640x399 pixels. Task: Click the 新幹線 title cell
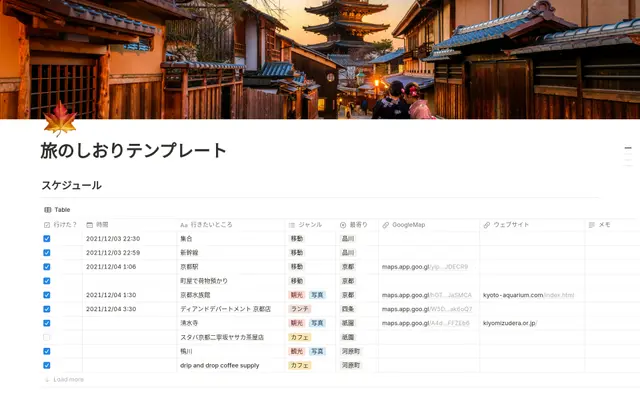pos(231,253)
